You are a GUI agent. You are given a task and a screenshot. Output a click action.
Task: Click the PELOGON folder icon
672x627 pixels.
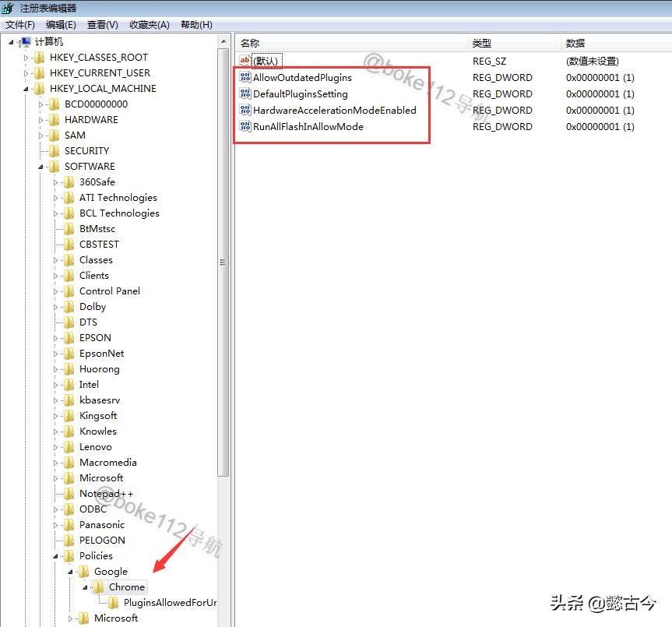[69, 541]
